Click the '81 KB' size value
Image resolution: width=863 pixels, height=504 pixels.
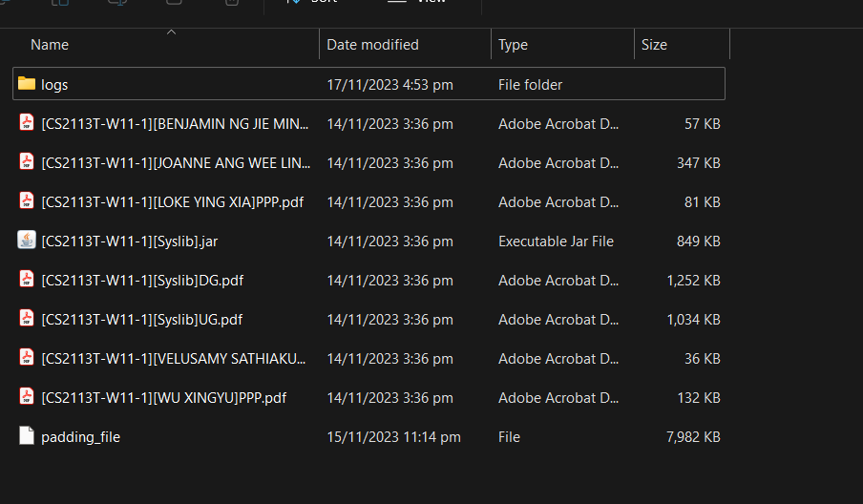[x=703, y=202]
